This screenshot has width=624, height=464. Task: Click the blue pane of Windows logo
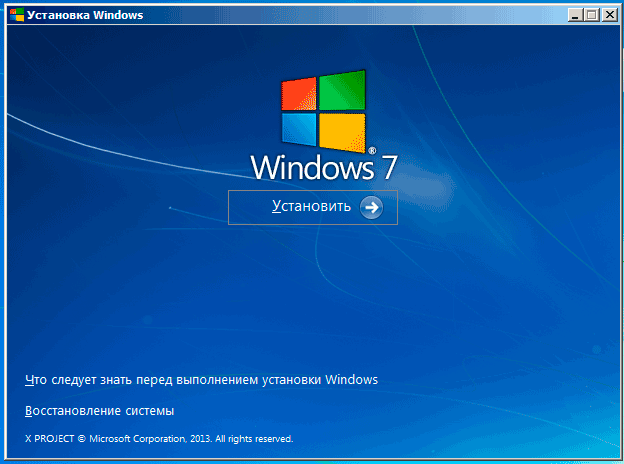pyautogui.click(x=299, y=129)
